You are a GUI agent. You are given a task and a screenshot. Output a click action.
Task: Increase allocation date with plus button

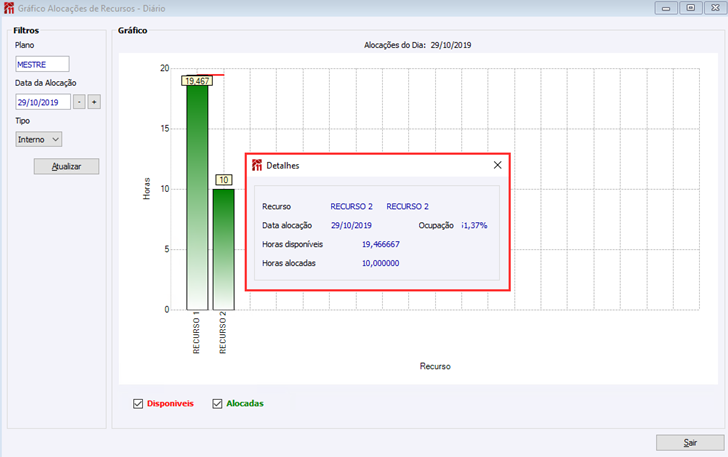pyautogui.click(x=94, y=102)
